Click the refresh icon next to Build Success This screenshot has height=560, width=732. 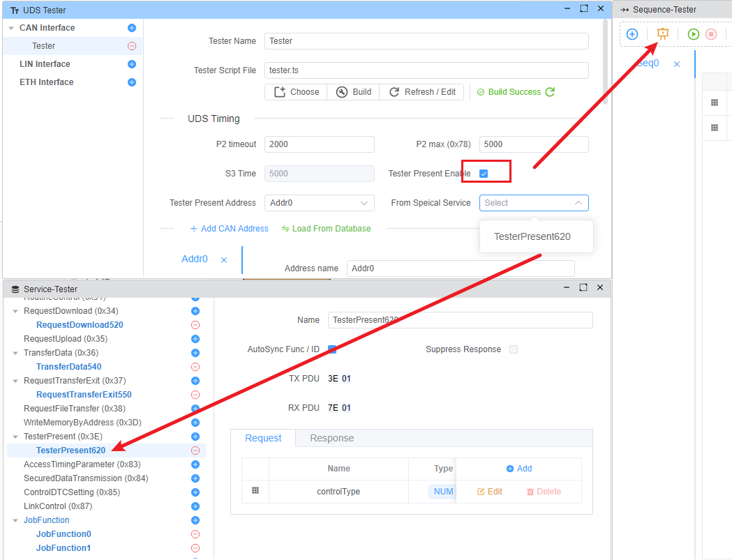coord(550,92)
